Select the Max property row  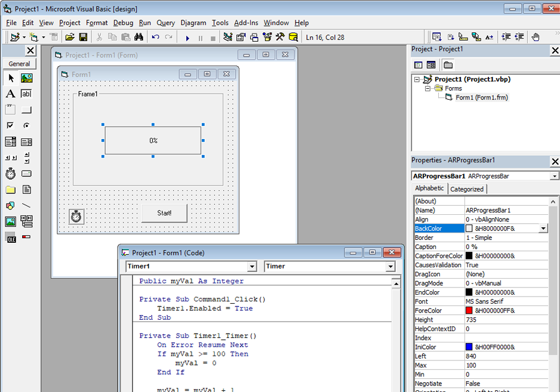[x=481, y=365]
